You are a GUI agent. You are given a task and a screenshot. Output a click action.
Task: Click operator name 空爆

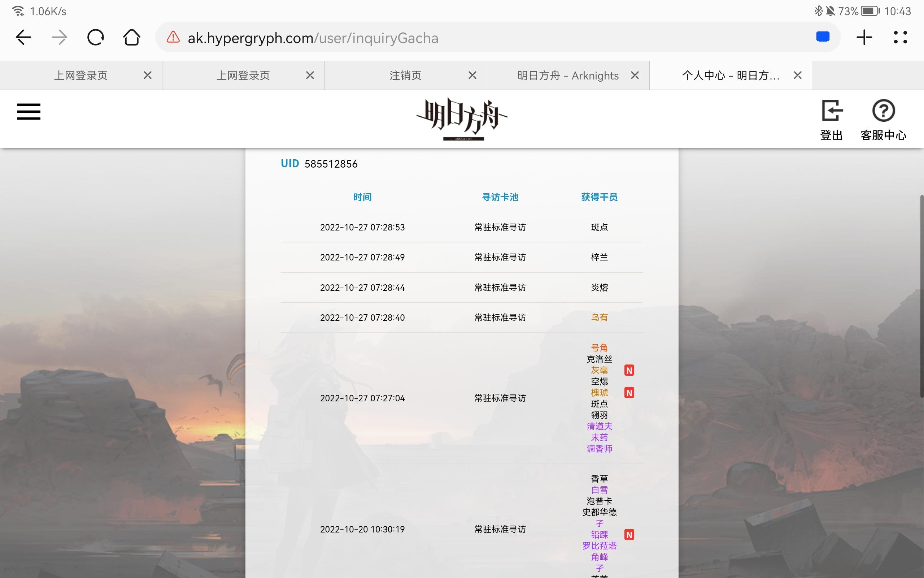(600, 381)
